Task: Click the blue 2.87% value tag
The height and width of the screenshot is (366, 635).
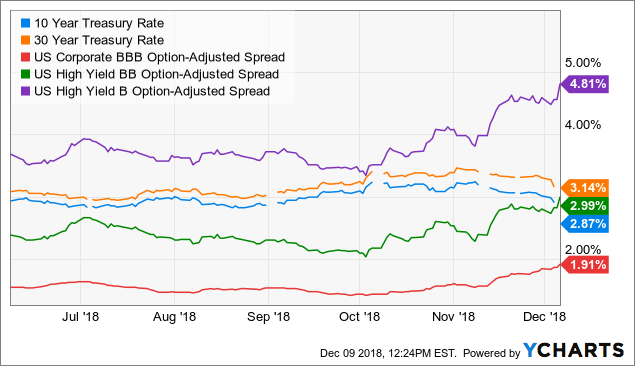Action: click(x=585, y=223)
